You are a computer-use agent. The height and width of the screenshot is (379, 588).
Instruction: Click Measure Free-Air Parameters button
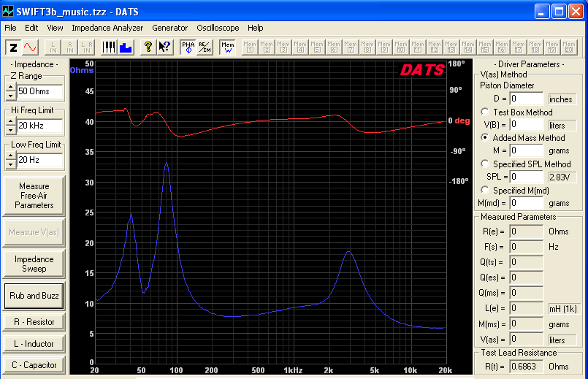pos(34,196)
